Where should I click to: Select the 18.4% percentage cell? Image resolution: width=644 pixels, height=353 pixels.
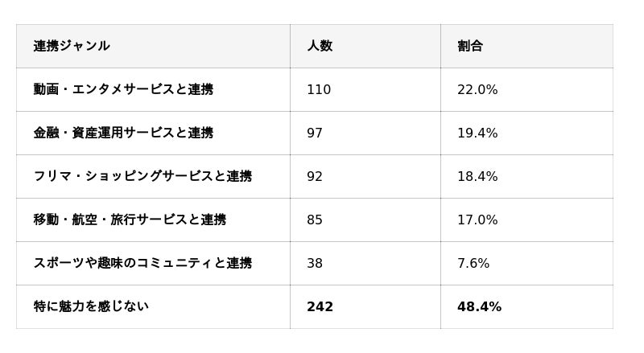(x=477, y=177)
